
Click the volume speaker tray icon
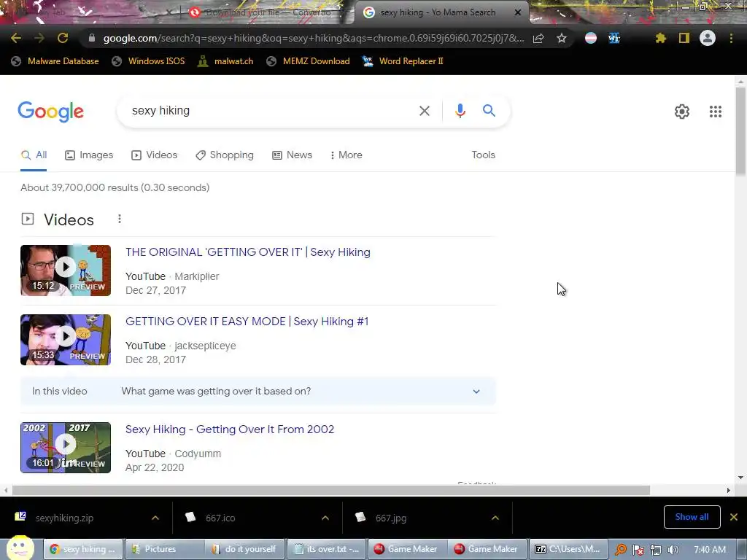673,550
